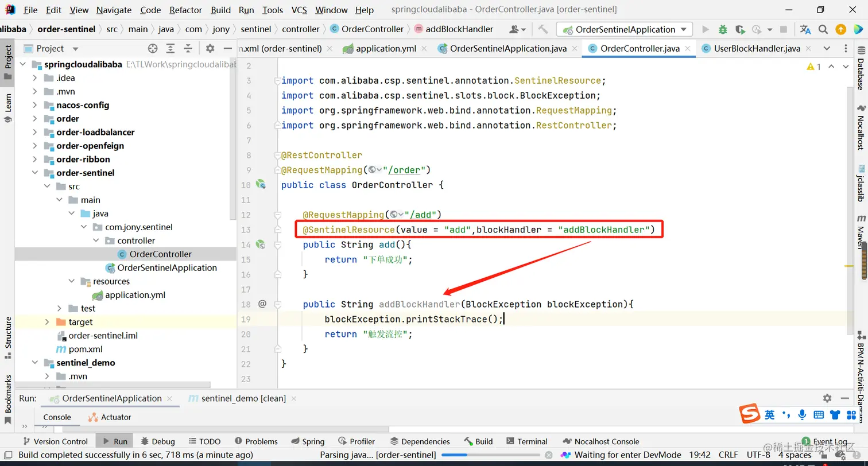Screen dimensions: 868x466
Task: Expand All in the Project panel toolbar
Action: coord(170,49)
